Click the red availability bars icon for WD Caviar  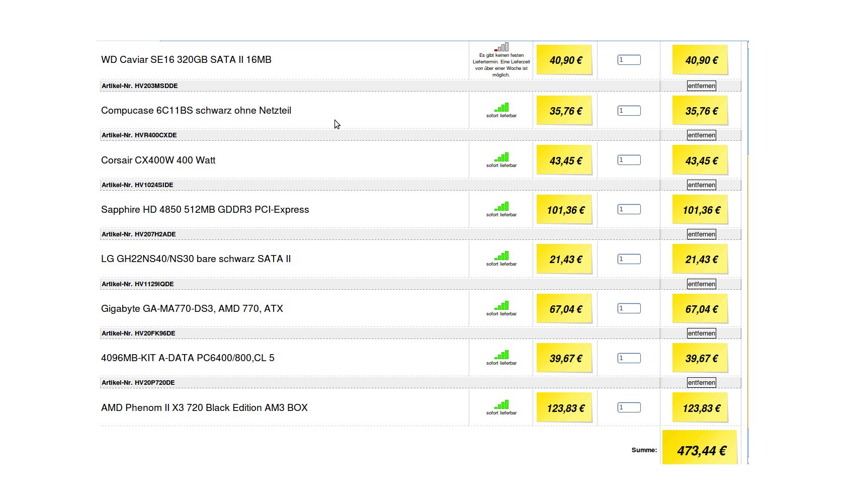coord(501,47)
